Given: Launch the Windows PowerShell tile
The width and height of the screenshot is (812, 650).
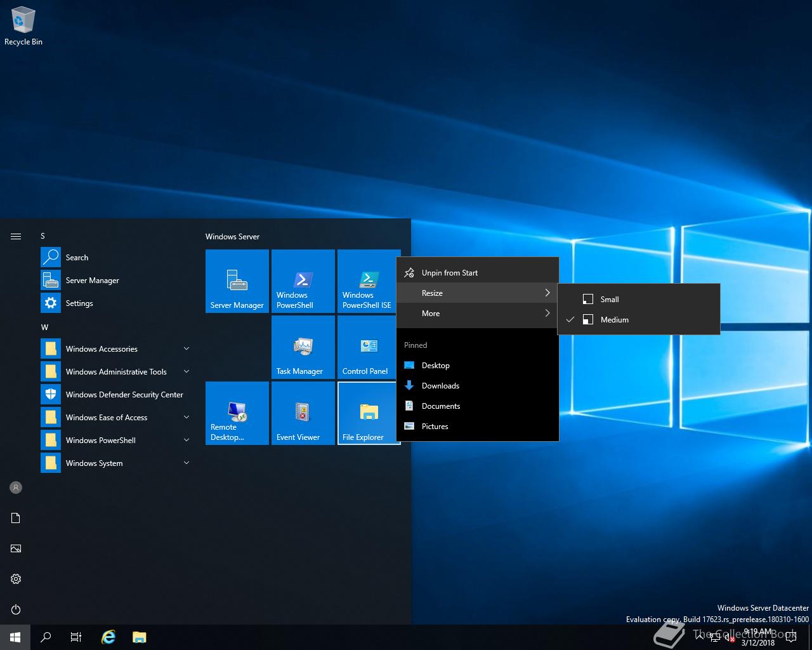Looking at the screenshot, I should (x=303, y=281).
